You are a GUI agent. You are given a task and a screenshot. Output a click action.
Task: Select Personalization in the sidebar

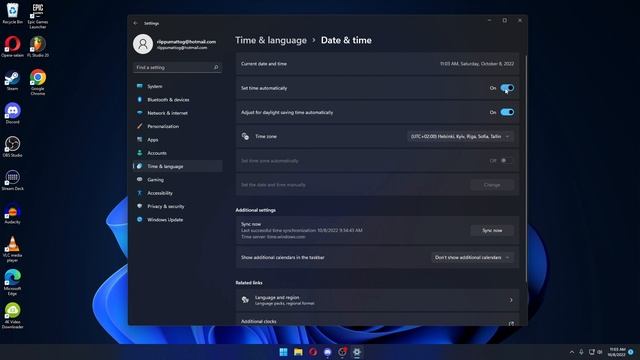(178, 126)
